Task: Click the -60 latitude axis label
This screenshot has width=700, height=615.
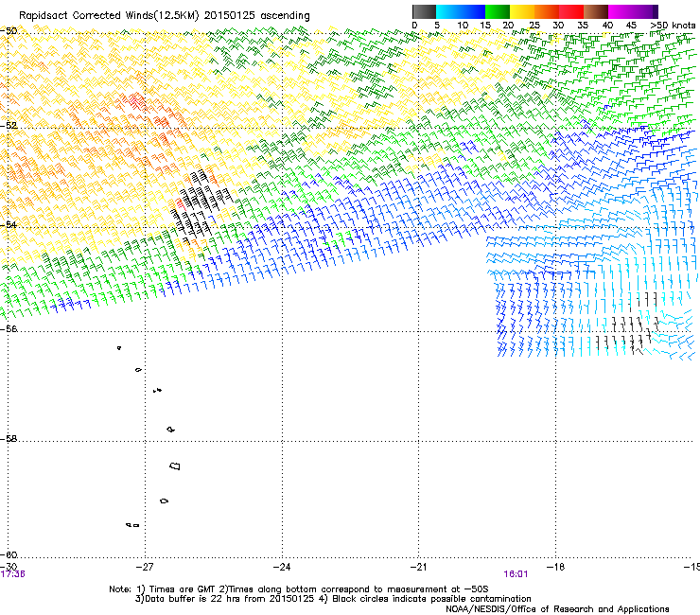Action: tap(9, 554)
